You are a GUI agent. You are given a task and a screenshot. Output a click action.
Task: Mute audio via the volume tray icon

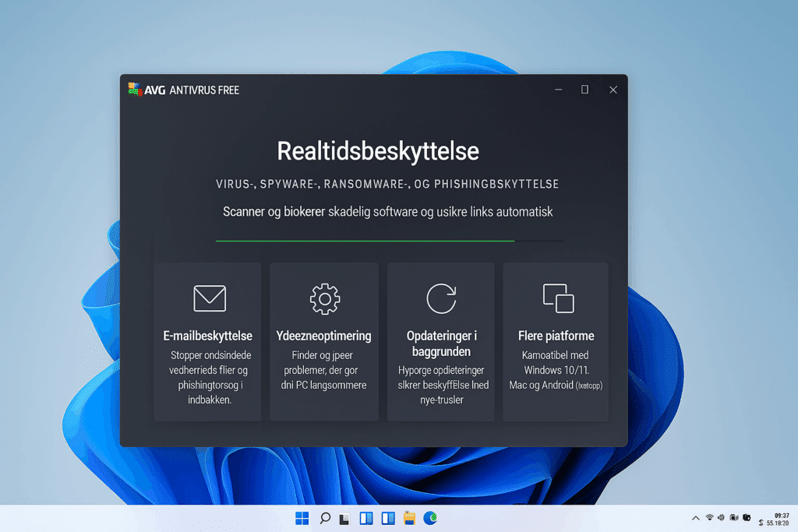(x=721, y=517)
